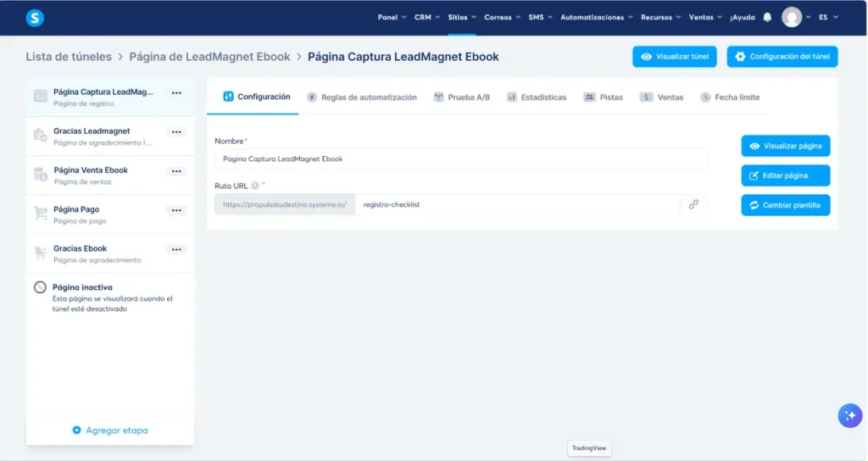Click the Systeme.io S logo

coord(35,18)
